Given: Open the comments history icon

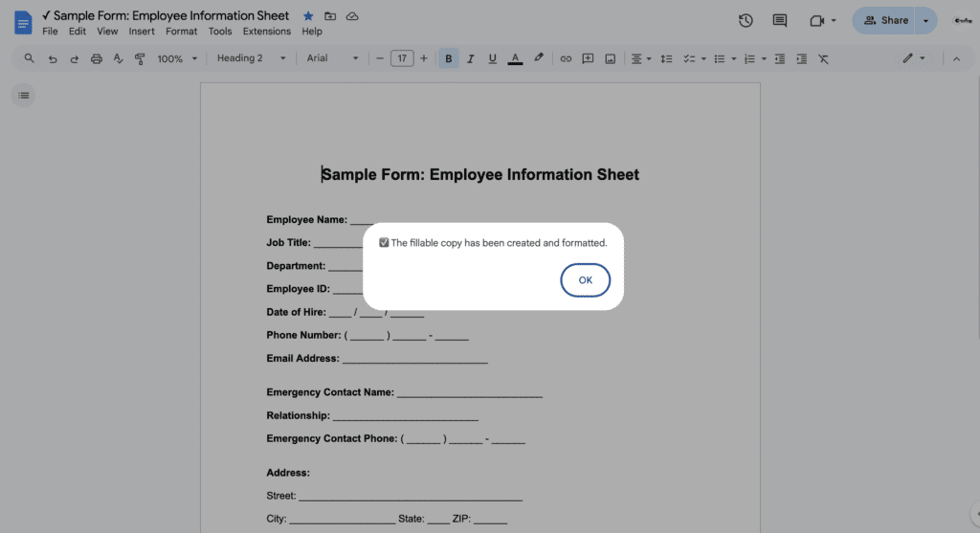Looking at the screenshot, I should (779, 21).
